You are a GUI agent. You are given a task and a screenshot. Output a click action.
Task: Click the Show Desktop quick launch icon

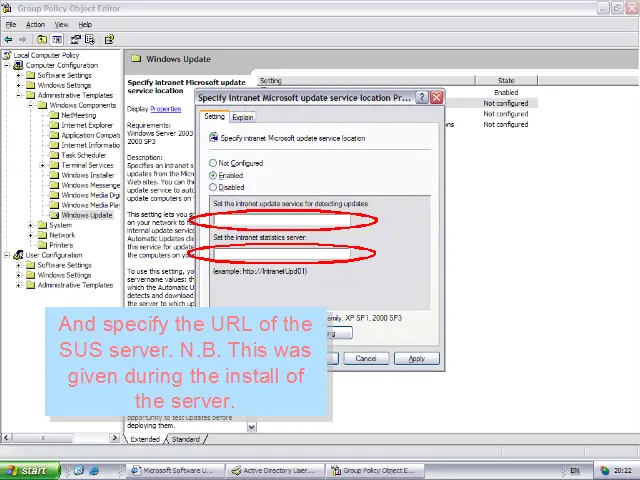[79, 470]
